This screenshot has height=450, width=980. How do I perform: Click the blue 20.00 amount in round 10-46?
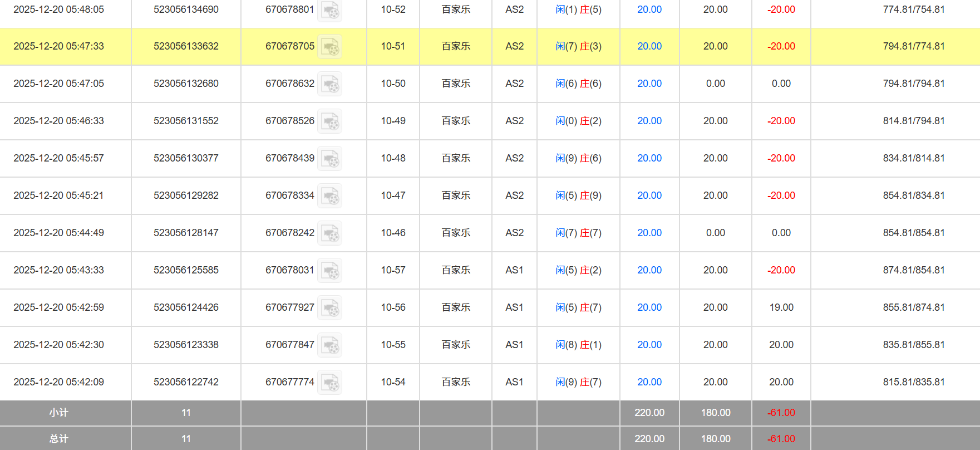(x=649, y=233)
